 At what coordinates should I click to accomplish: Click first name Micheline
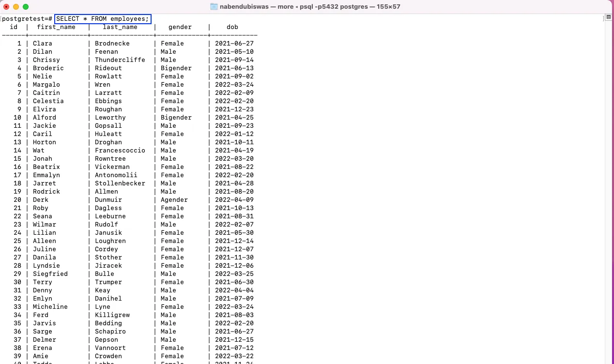[x=50, y=307]
